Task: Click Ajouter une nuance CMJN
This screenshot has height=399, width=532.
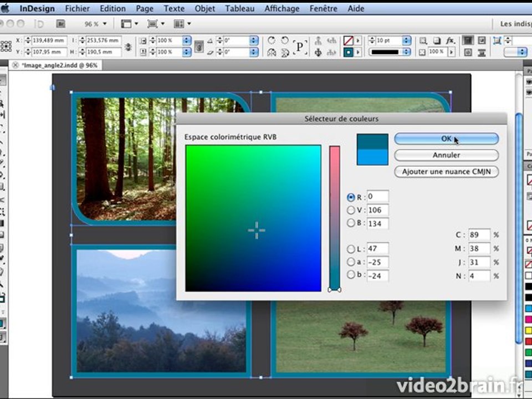Action: point(447,171)
